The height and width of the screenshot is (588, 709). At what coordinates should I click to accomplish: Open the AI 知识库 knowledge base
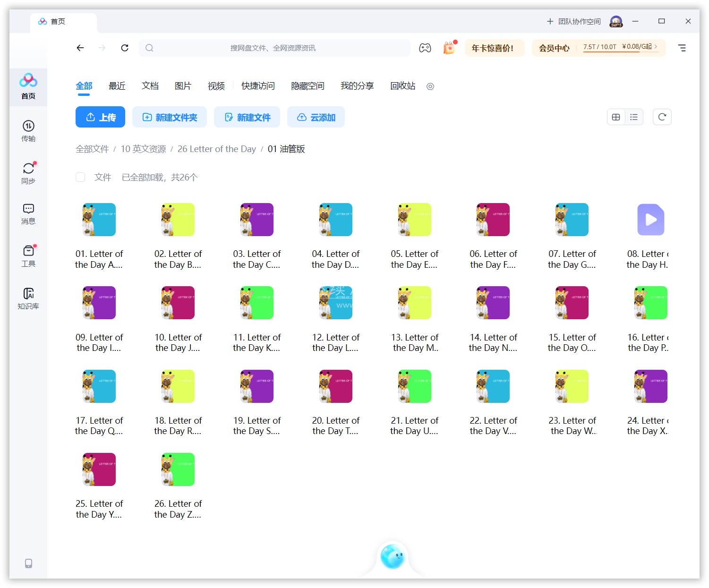(28, 298)
